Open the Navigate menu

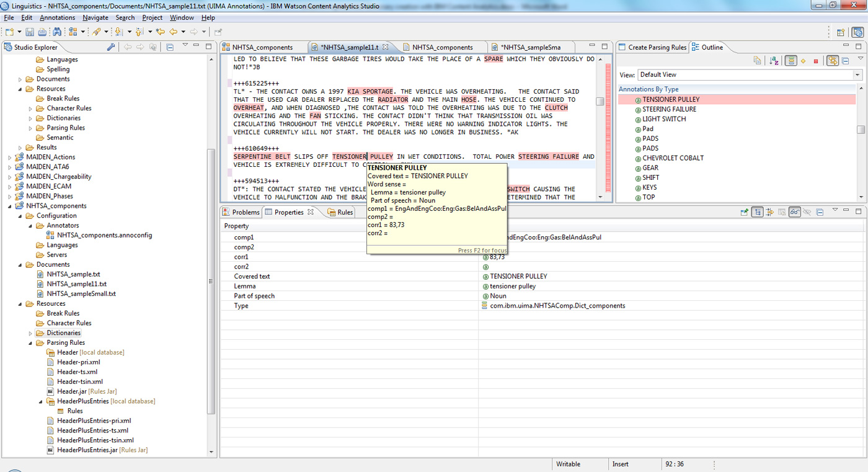point(95,17)
